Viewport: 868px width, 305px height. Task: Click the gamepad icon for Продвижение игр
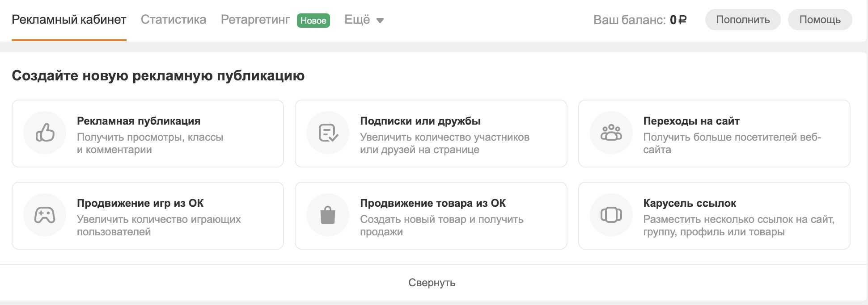click(x=45, y=215)
